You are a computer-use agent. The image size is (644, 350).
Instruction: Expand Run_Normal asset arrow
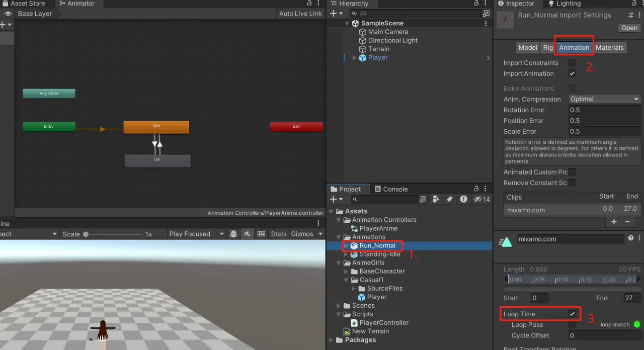point(346,246)
